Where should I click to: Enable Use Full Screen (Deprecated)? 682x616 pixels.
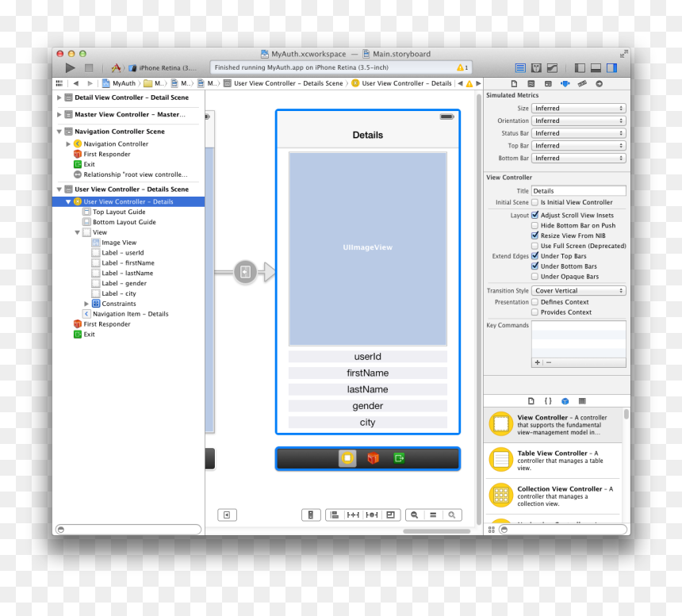click(x=535, y=246)
